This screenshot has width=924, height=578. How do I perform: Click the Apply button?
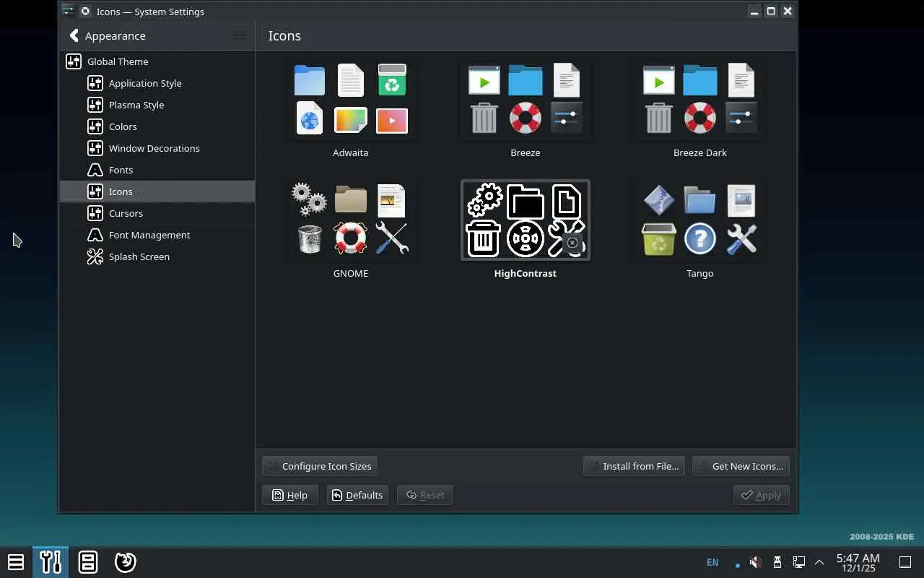click(x=762, y=495)
